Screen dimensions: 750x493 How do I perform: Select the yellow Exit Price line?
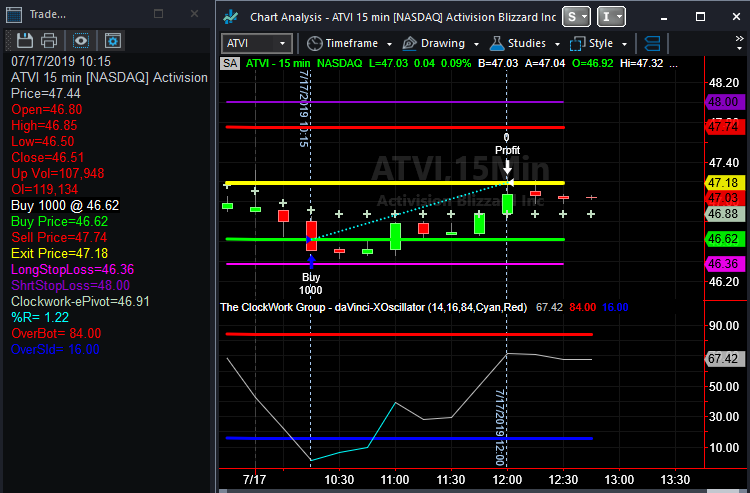click(395, 183)
